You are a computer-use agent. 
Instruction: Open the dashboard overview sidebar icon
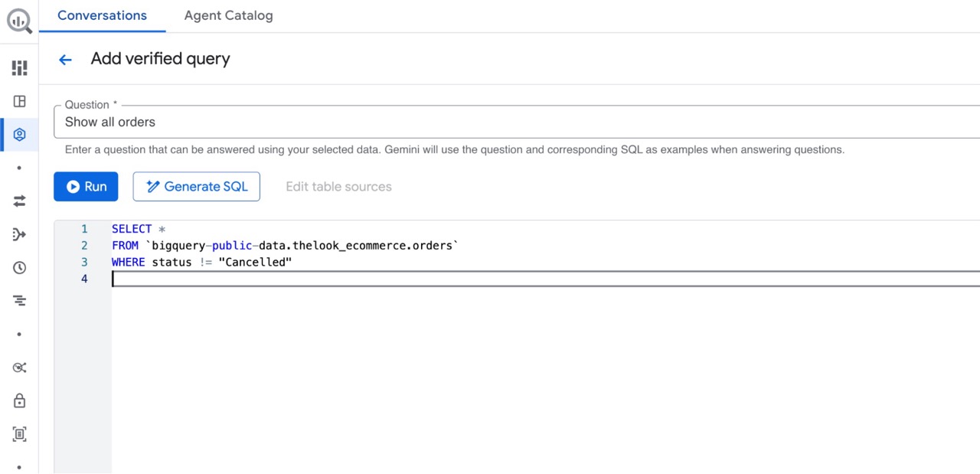pyautogui.click(x=19, y=68)
